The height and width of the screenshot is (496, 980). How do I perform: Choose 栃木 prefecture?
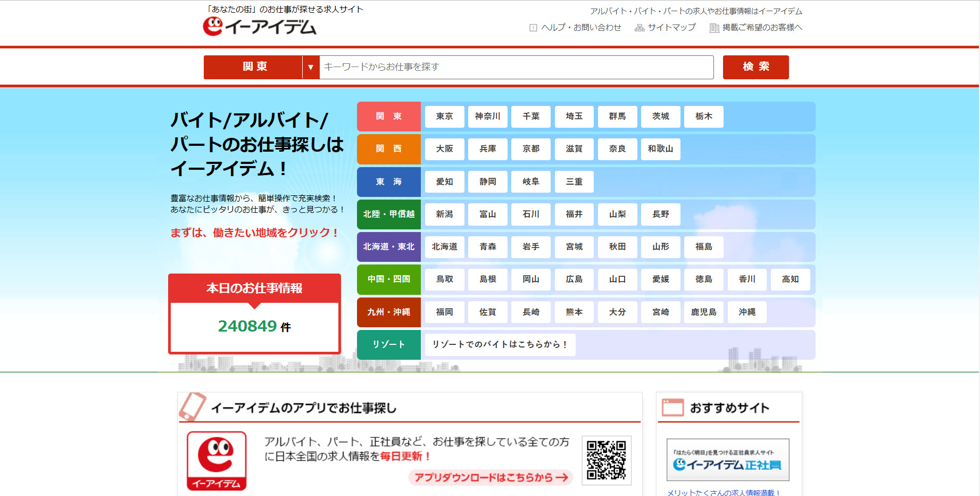pyautogui.click(x=704, y=117)
